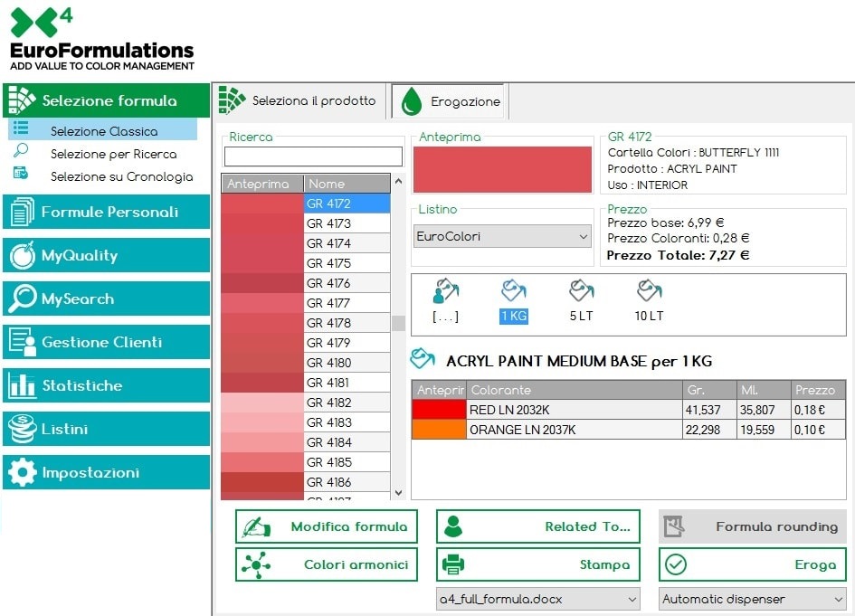Click the green drop icon on Erogazione tab

(411, 101)
